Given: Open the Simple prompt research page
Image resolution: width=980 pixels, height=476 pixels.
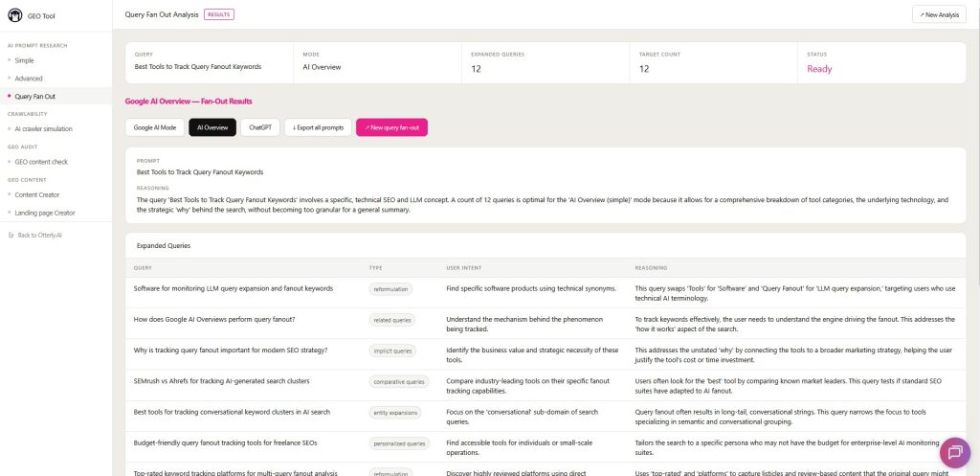Looking at the screenshot, I should click(x=24, y=60).
